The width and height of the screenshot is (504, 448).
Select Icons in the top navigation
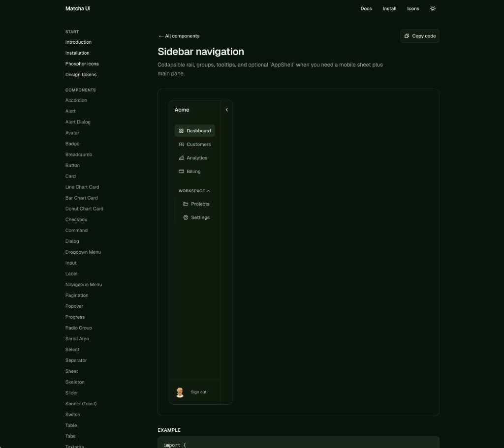(x=413, y=8)
